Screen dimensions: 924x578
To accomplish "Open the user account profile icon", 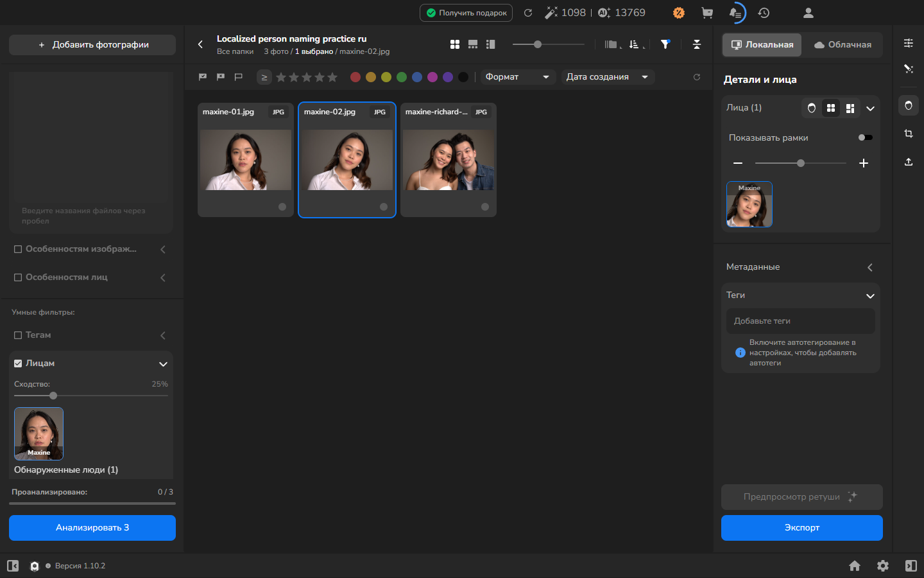I will (809, 13).
